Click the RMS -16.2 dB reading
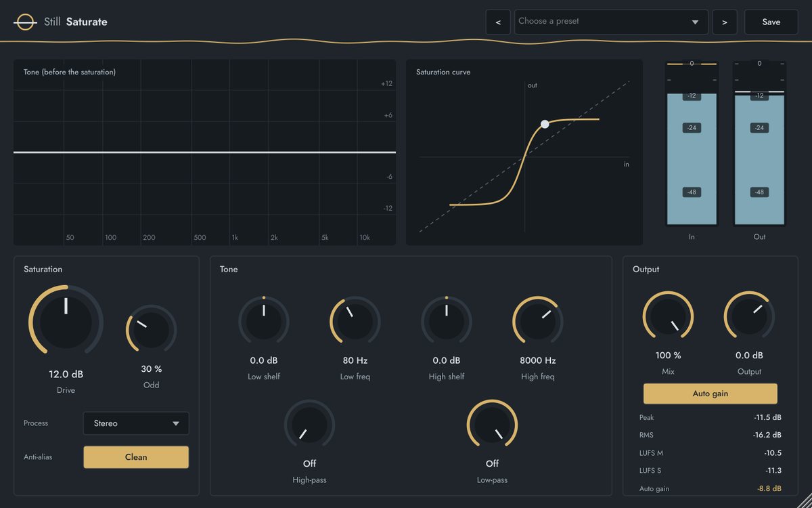 (710, 436)
